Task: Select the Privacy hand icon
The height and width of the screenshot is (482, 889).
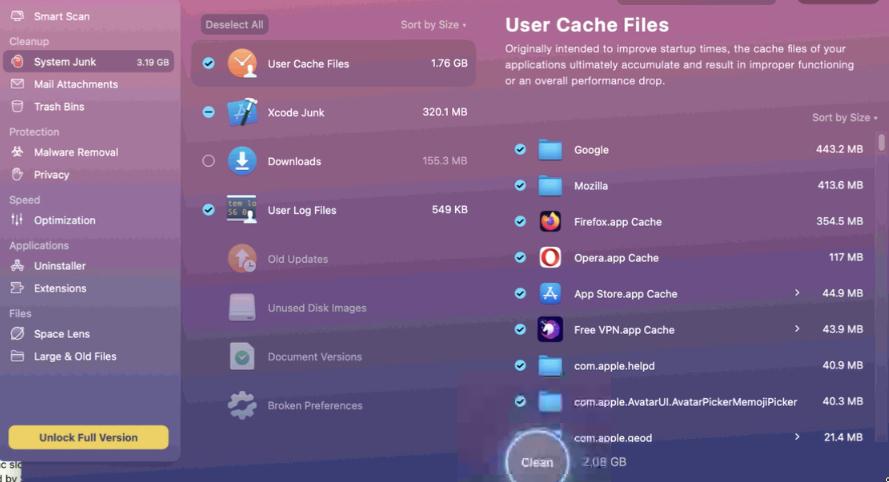Action: 18,175
